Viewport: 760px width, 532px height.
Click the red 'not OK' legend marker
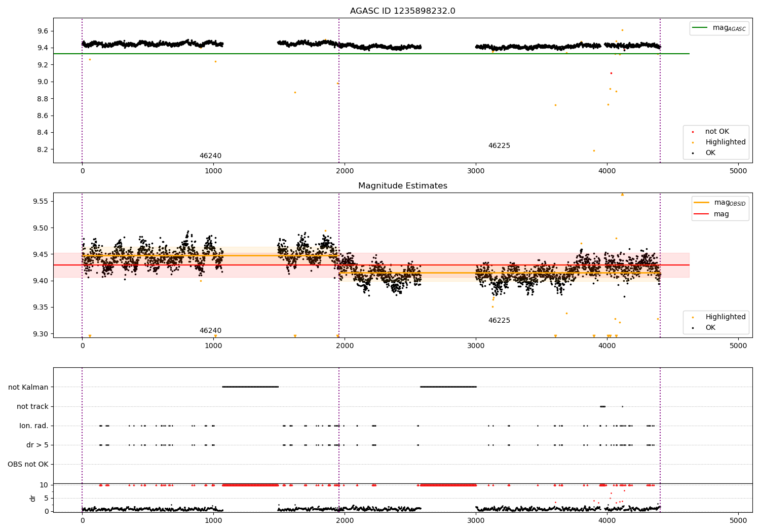693,132
